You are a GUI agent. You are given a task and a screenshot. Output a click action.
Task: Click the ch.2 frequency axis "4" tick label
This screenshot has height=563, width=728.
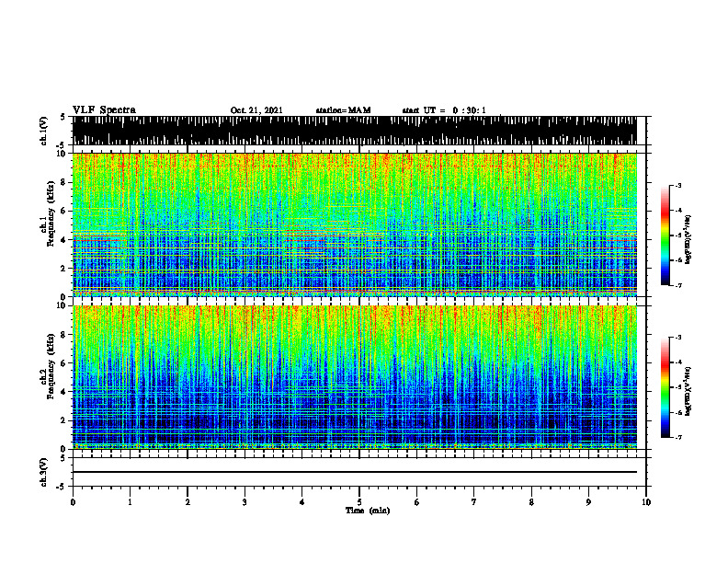coord(64,392)
